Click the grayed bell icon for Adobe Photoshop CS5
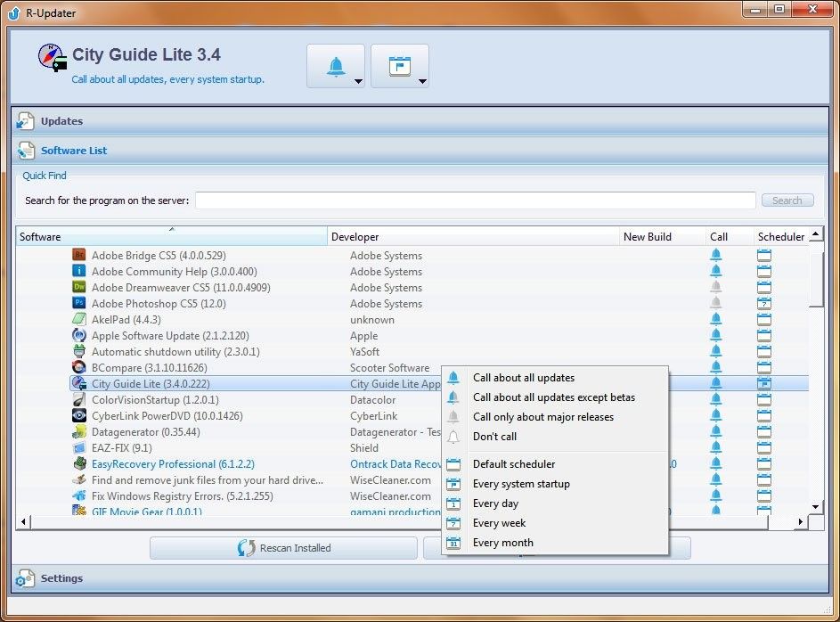The image size is (840, 622). (x=715, y=304)
